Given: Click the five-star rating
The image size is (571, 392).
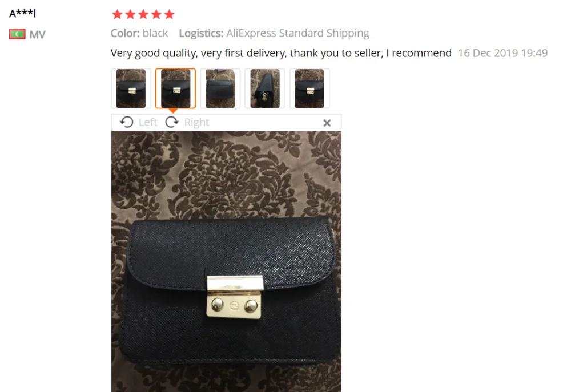Looking at the screenshot, I should coord(143,15).
